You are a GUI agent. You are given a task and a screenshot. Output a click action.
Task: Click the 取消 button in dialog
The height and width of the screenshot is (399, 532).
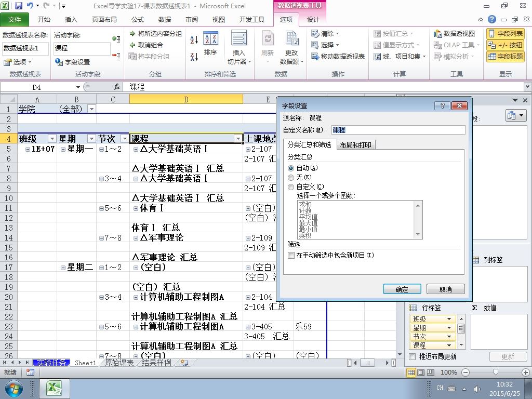(x=445, y=289)
